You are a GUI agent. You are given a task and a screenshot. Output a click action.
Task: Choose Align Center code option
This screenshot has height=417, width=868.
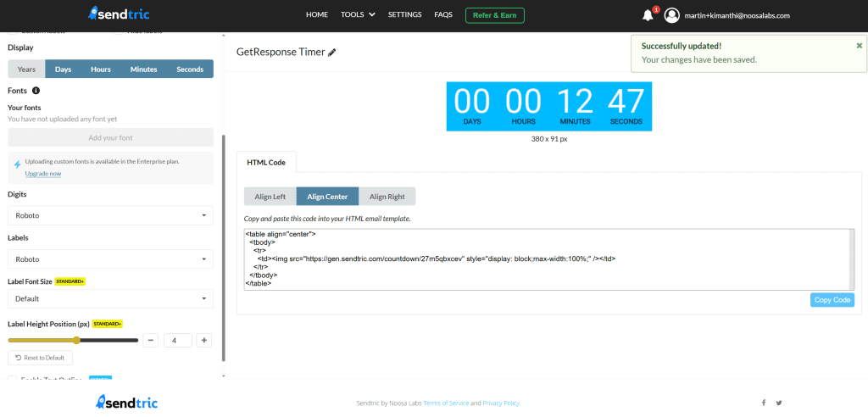point(328,197)
